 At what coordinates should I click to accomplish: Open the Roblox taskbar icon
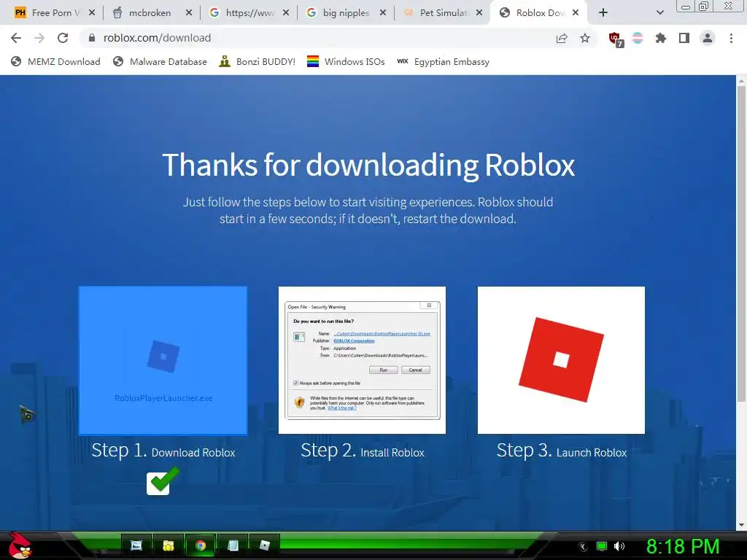[x=264, y=545]
